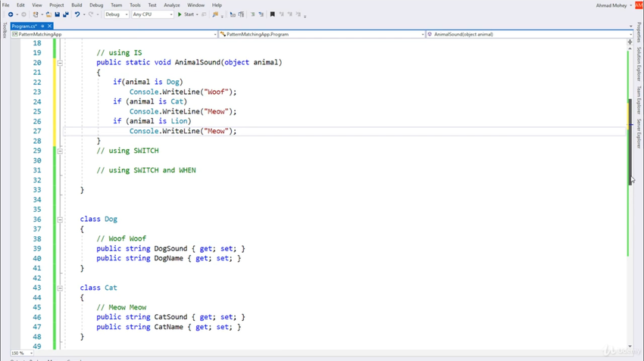The image size is (644, 361).
Task: Click the Next Bookmark icon
Action: [x=290, y=14]
